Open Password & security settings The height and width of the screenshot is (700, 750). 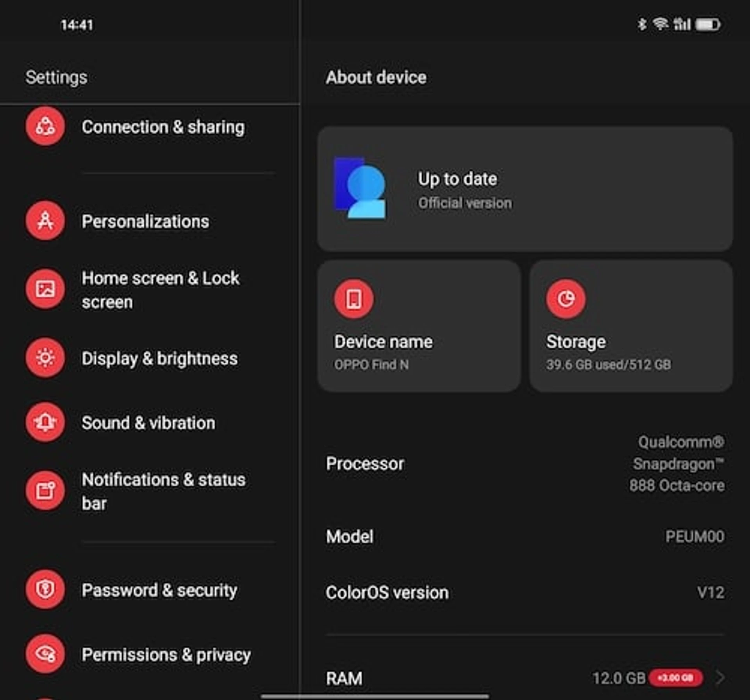pyautogui.click(x=150, y=590)
